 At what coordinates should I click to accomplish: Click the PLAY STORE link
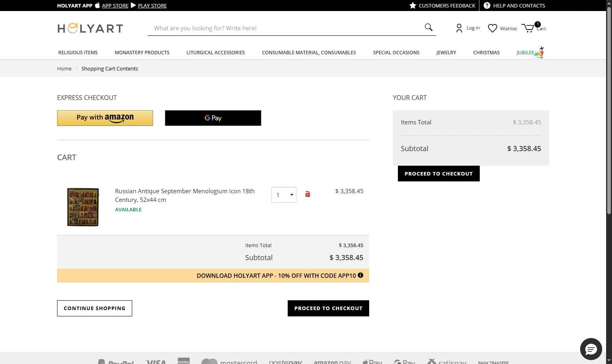(x=152, y=6)
